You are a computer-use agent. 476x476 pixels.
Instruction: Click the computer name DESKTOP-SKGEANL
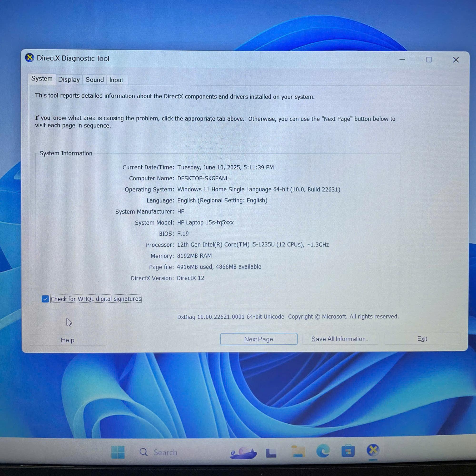click(203, 178)
